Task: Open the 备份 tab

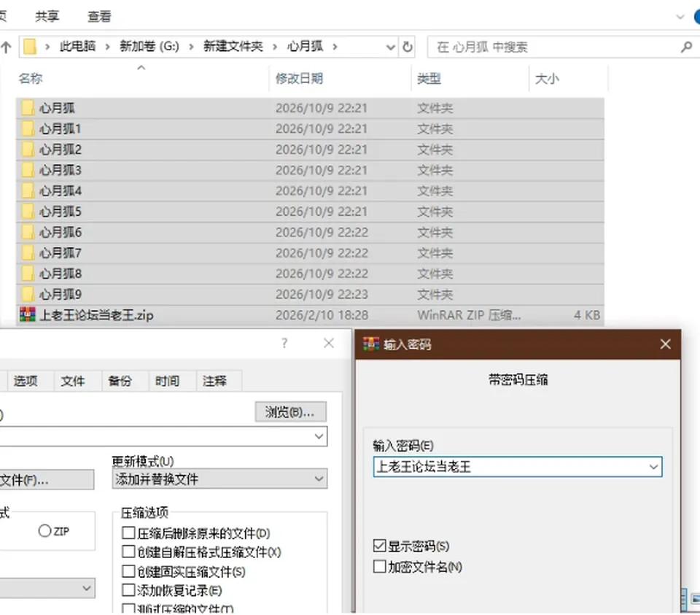Action: [x=120, y=381]
